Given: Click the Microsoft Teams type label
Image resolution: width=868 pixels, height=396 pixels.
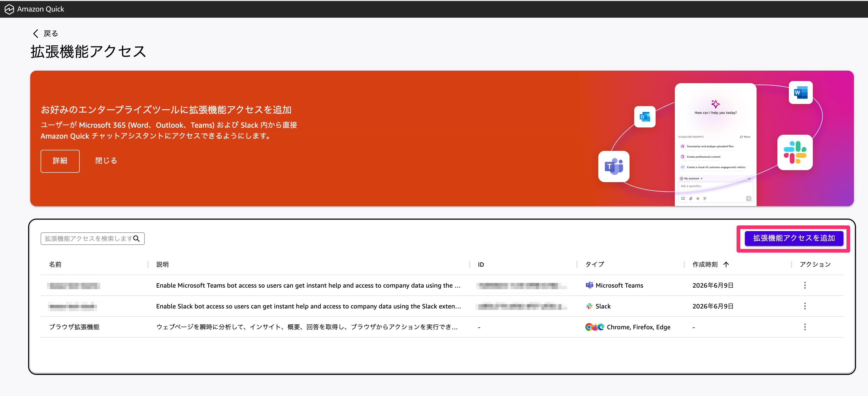Looking at the screenshot, I should coord(619,285).
